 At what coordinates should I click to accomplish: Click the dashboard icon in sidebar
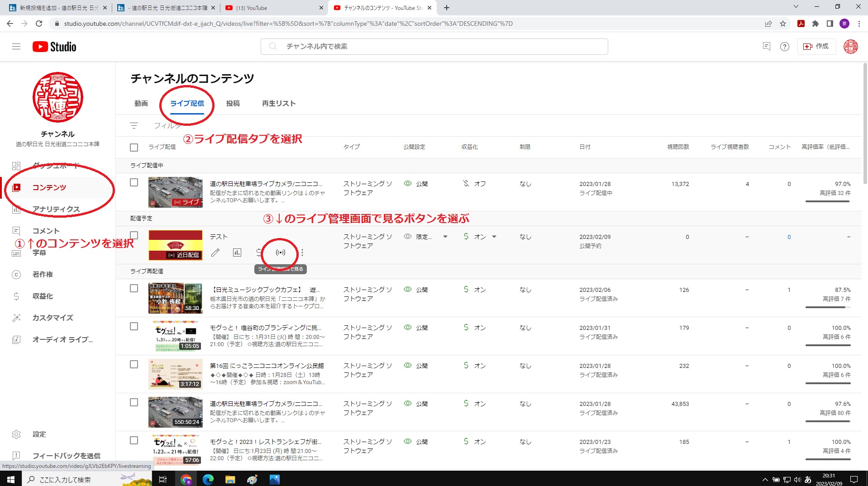(16, 166)
